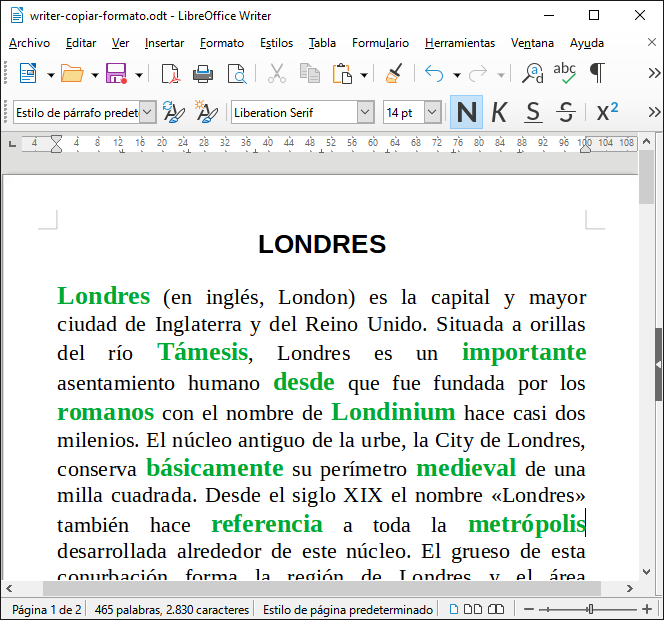
Task: Open the Save options dropdown arrow
Action: (x=139, y=75)
